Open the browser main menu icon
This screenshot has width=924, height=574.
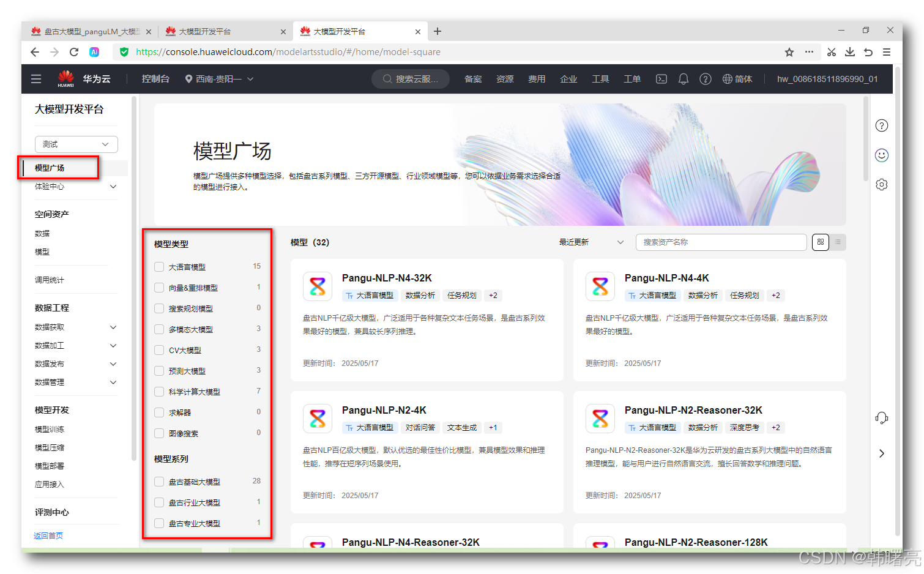click(x=887, y=52)
